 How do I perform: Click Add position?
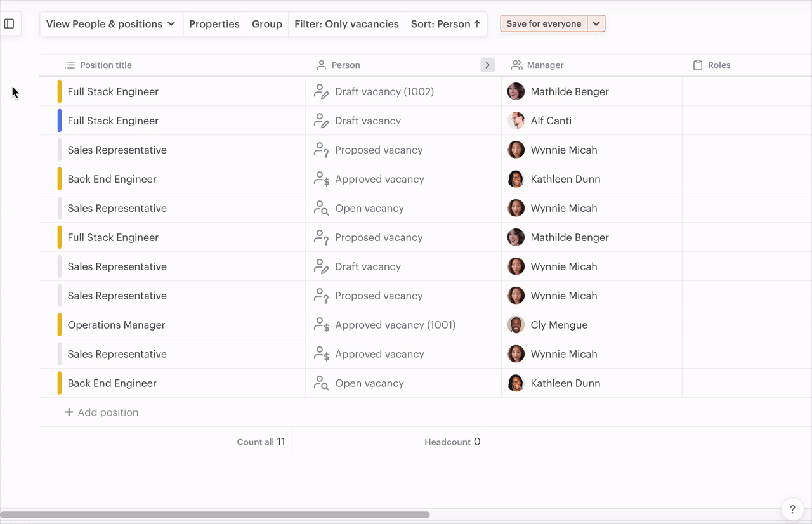click(x=101, y=413)
